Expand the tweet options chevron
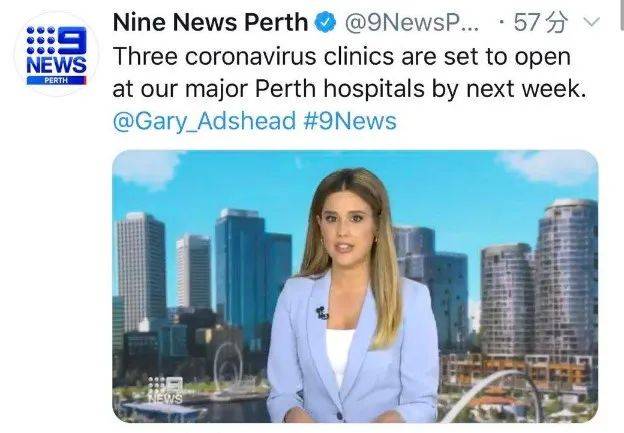Image resolution: width=624 pixels, height=433 pixels. (x=591, y=22)
